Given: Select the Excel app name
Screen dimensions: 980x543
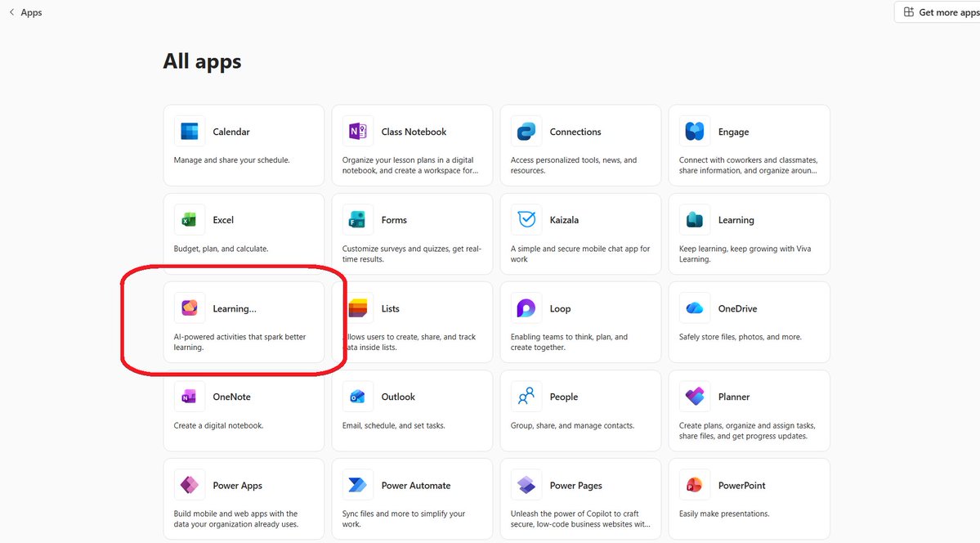Looking at the screenshot, I should coord(223,220).
